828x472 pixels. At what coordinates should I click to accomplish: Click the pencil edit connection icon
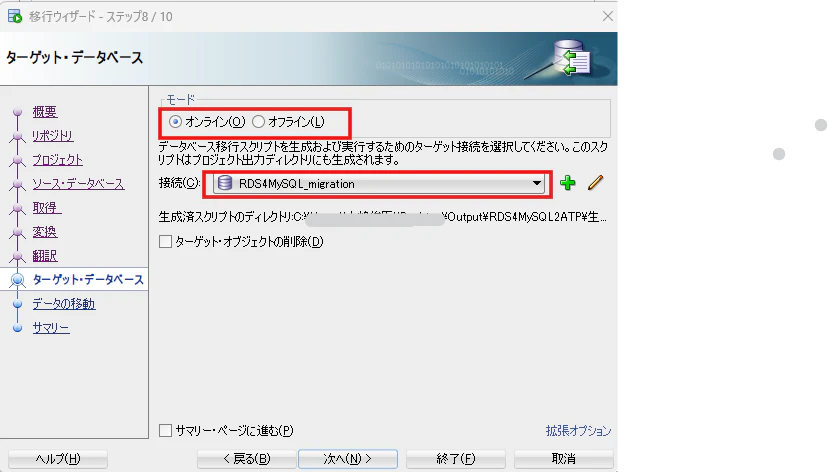click(595, 183)
